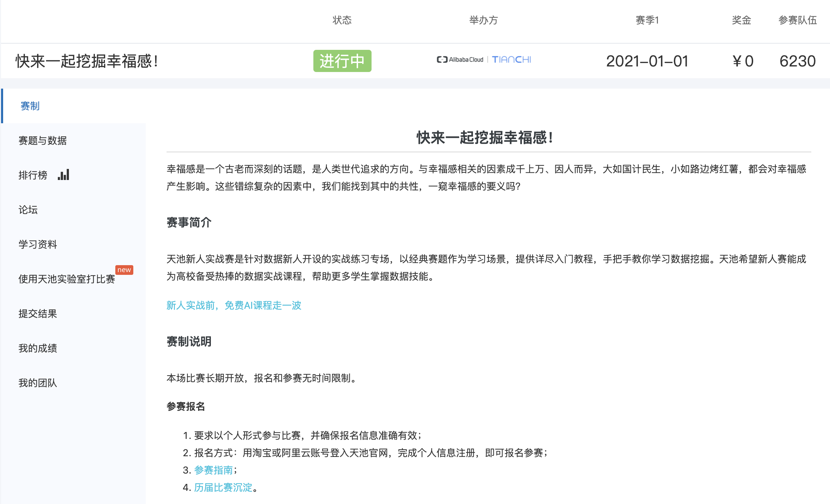The height and width of the screenshot is (504, 830).
Task: Open the 参赛指南 link
Action: pos(213,470)
